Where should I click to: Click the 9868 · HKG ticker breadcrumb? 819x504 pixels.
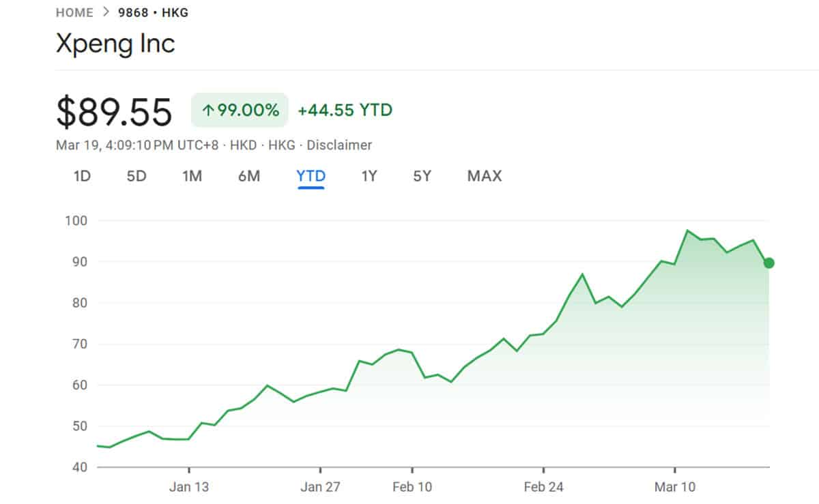pyautogui.click(x=152, y=12)
